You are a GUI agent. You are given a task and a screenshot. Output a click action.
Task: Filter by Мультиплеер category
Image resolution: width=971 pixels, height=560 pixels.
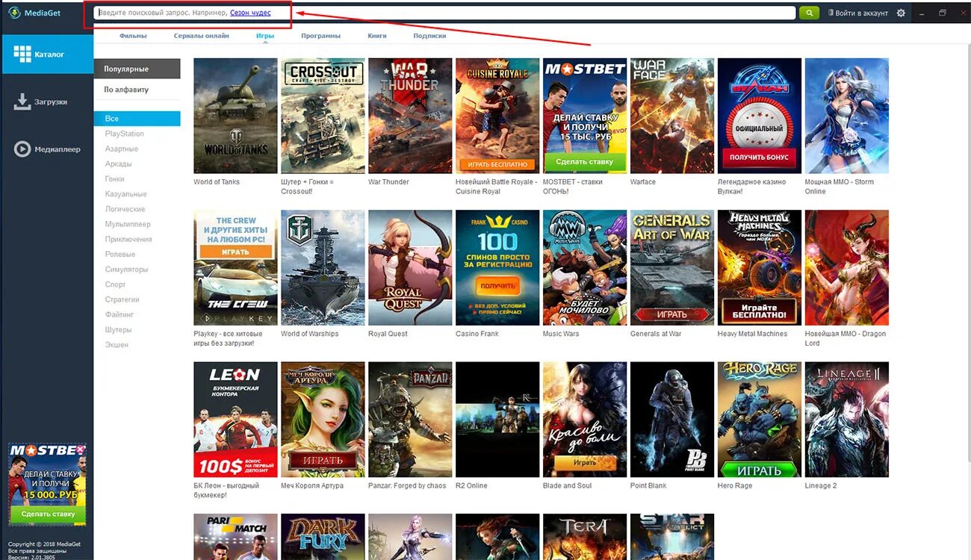click(x=128, y=224)
